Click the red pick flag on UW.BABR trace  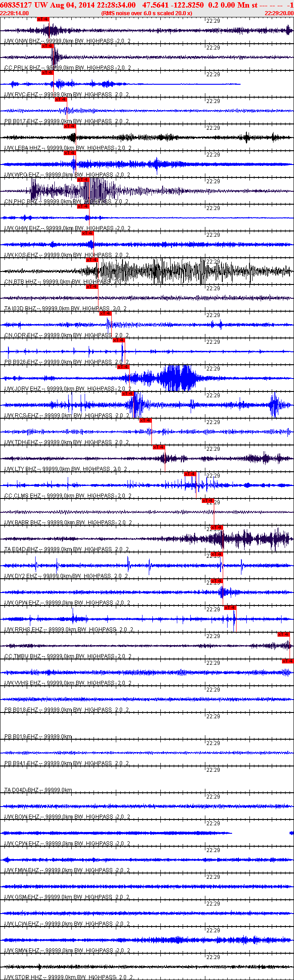[x=208, y=501]
